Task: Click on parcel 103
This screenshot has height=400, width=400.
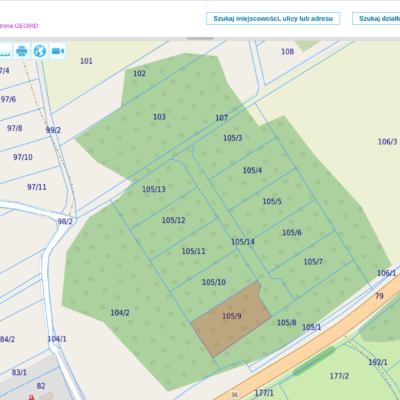Action: [159, 117]
